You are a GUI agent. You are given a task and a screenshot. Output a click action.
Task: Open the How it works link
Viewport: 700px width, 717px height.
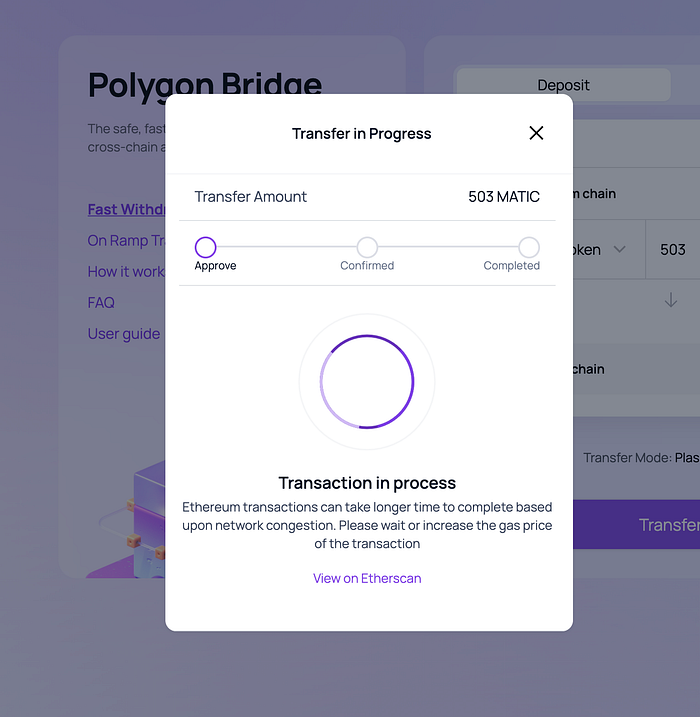(126, 272)
